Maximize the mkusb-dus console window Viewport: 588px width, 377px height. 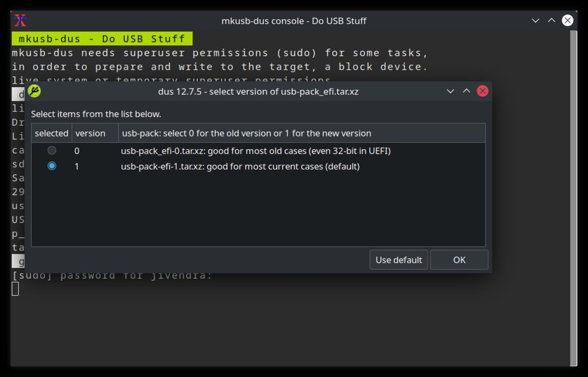click(x=552, y=21)
